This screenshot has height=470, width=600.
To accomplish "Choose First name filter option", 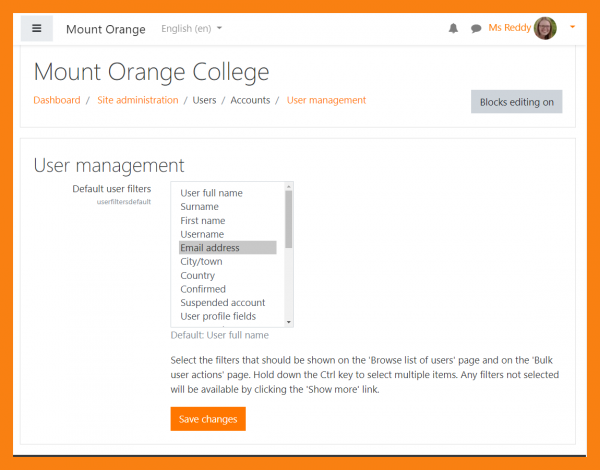I will (202, 221).
